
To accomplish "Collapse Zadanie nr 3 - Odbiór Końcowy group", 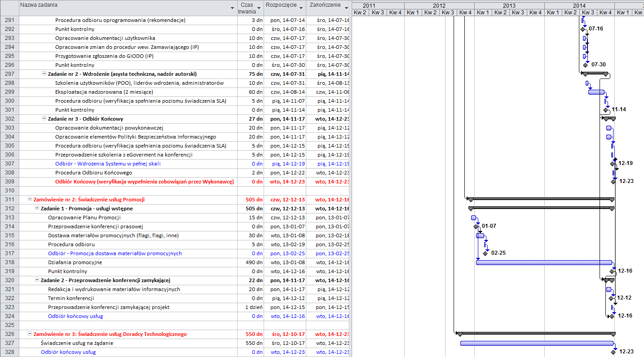I will [x=44, y=119].
